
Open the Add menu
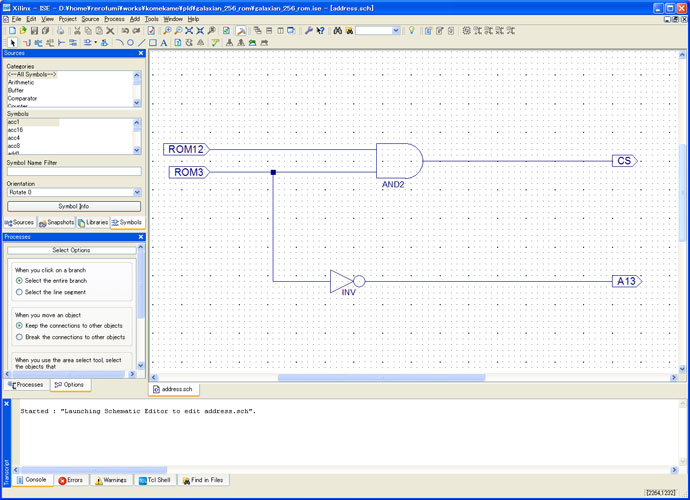pyautogui.click(x=135, y=19)
